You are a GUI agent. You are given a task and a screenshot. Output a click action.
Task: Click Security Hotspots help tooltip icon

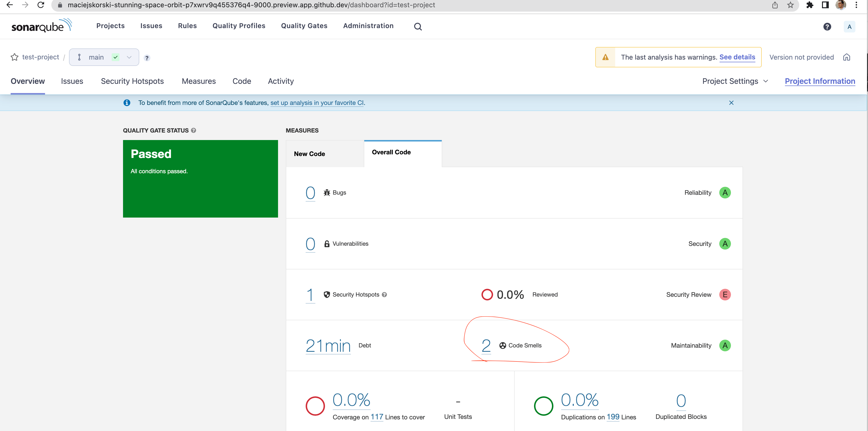384,295
